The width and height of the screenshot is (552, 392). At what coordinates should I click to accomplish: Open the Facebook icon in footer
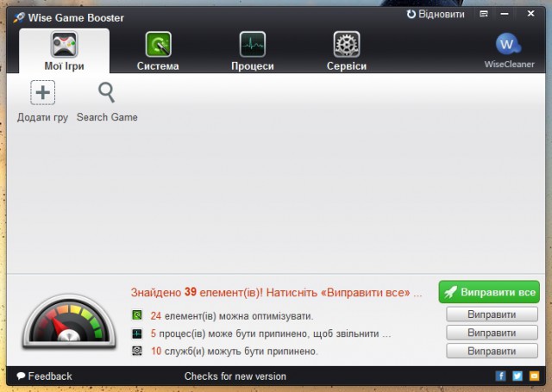coord(500,376)
